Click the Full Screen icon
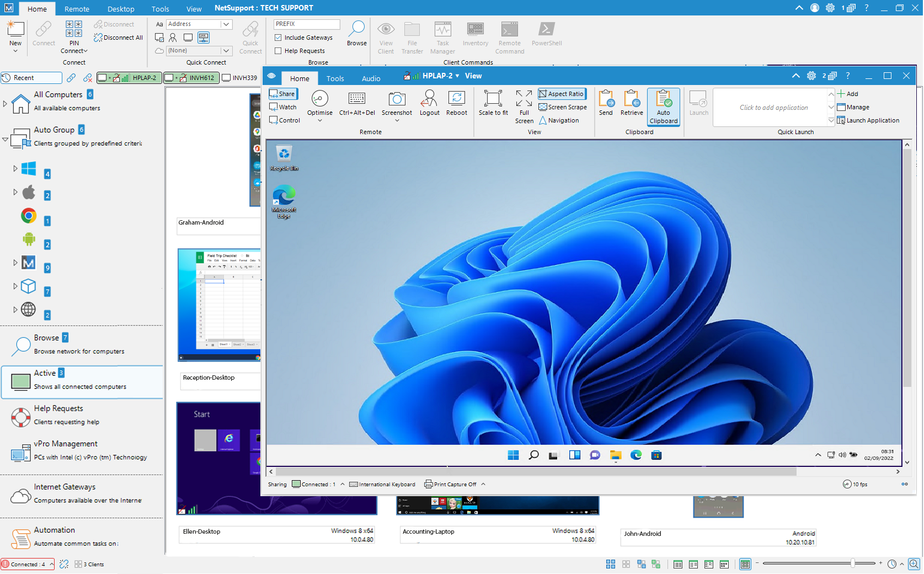The height and width of the screenshot is (574, 924). [524, 99]
